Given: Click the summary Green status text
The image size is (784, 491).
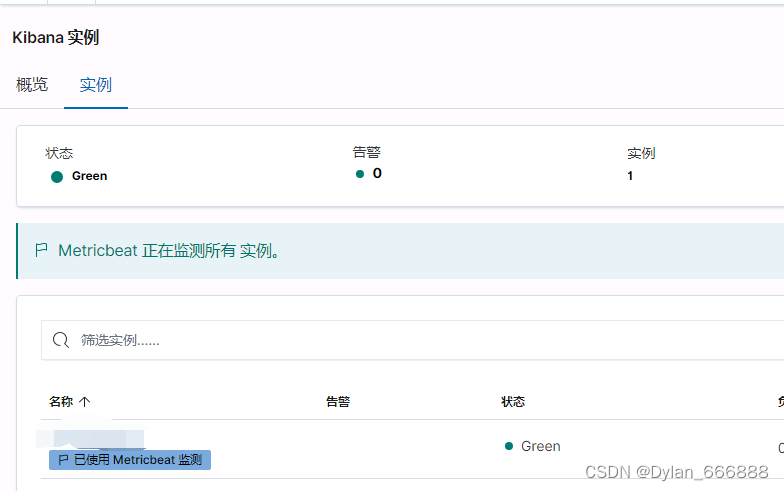Looking at the screenshot, I should (x=90, y=176).
